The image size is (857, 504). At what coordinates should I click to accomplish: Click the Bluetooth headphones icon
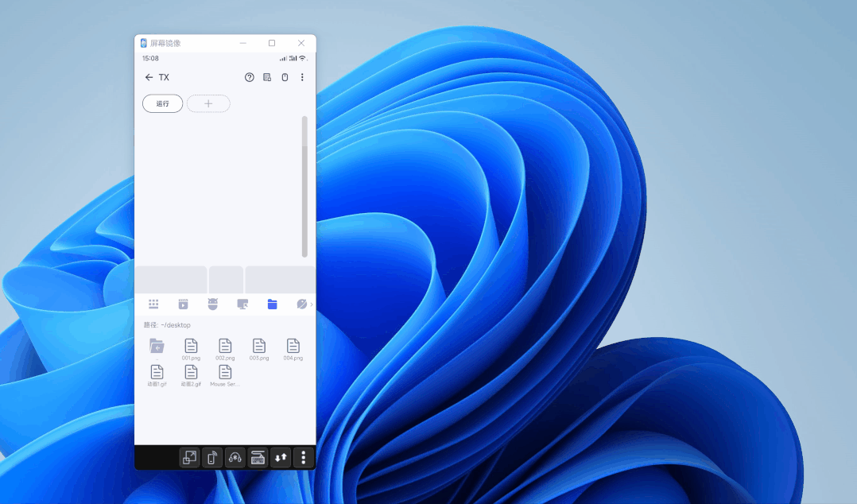[235, 458]
